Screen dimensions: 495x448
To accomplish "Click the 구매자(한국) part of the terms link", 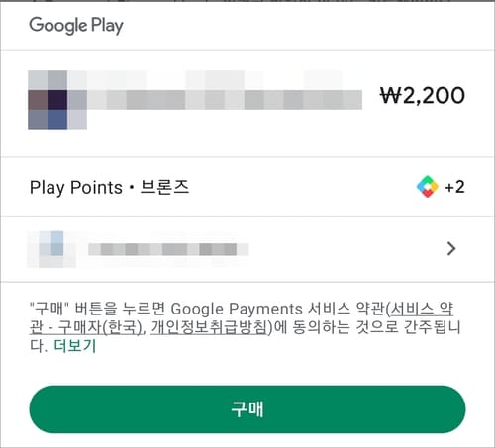I will pyautogui.click(x=100, y=327).
